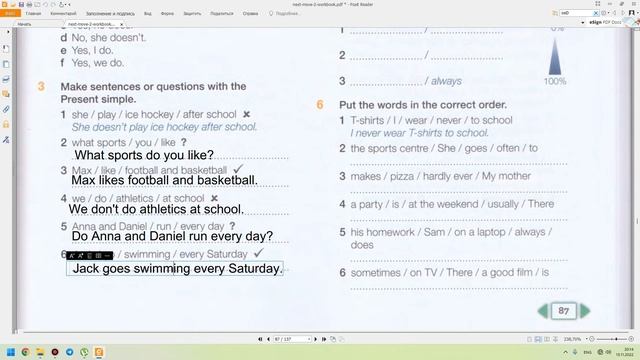640x360 pixels.
Task: Open the Comments panel in left sidebar
Action: [x=6, y=94]
